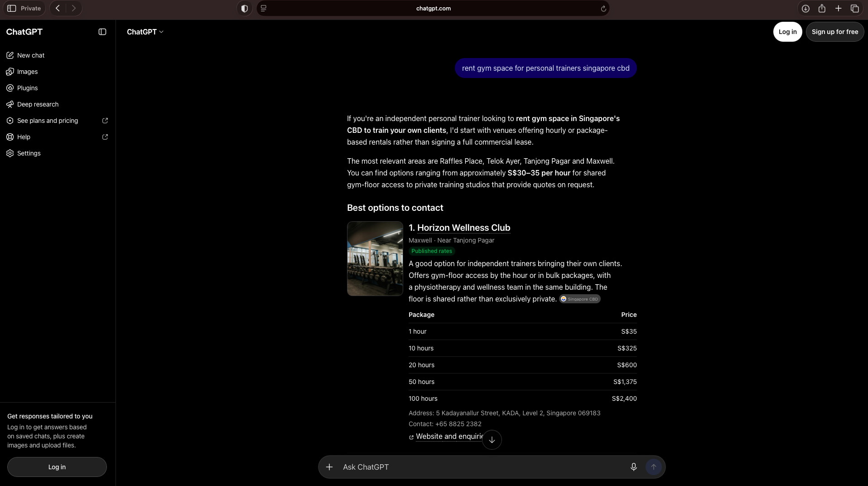Image resolution: width=868 pixels, height=486 pixels.
Task: Collapse the ChatGPT sidebar panel icon
Action: tap(102, 32)
